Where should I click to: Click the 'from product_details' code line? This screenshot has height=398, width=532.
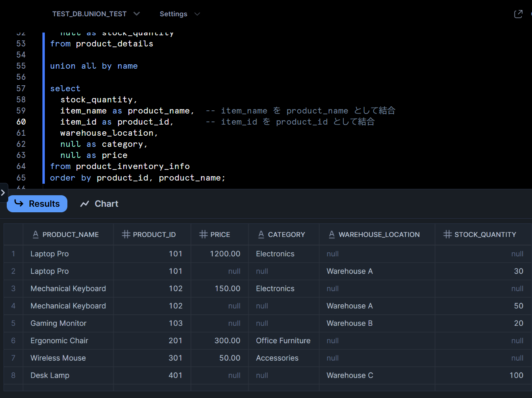pyautogui.click(x=101, y=44)
